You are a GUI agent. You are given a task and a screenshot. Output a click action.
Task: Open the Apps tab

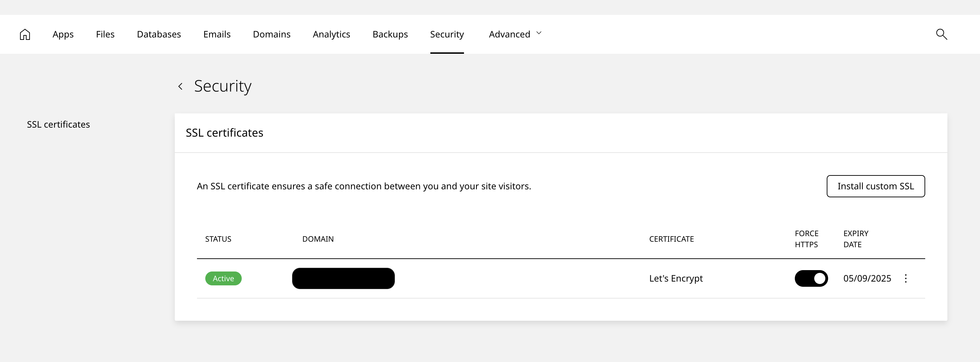pyautogui.click(x=63, y=34)
